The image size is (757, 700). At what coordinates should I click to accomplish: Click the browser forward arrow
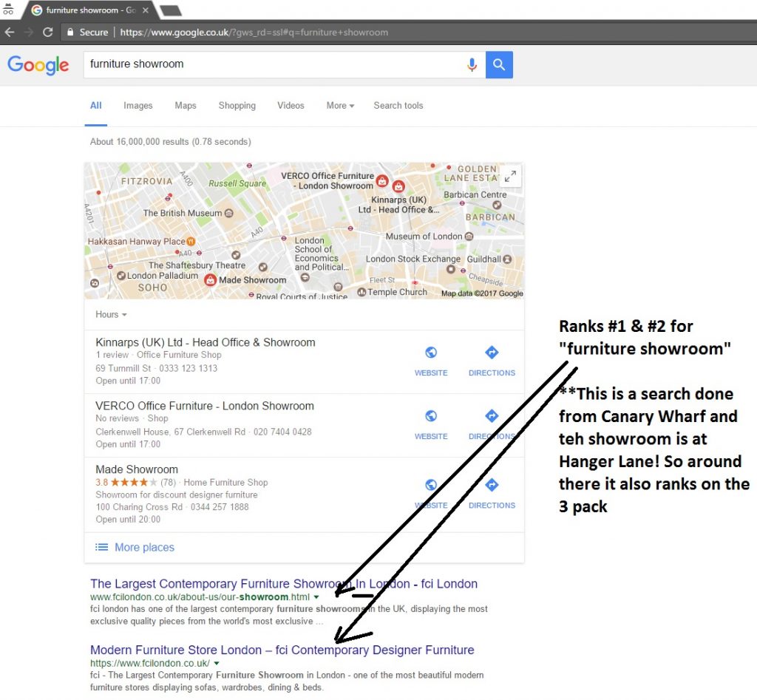click(29, 33)
